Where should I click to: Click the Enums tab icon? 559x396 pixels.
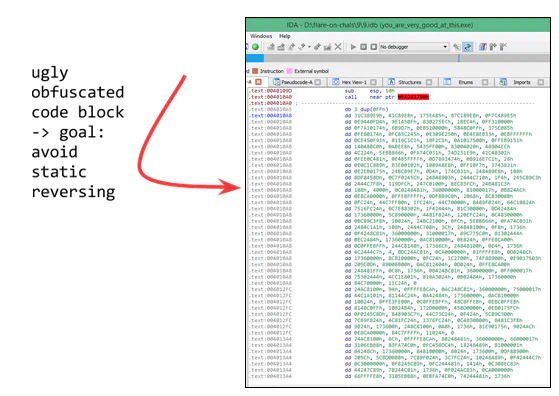tap(447, 82)
